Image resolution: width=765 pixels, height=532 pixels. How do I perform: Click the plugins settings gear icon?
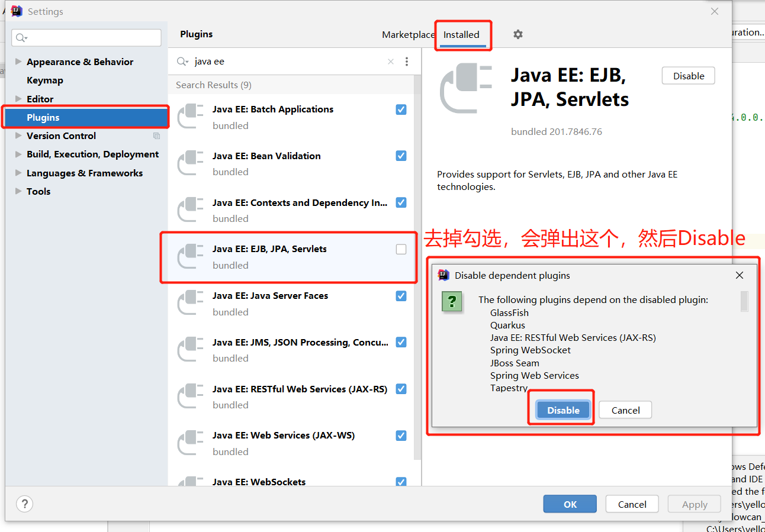[x=518, y=34]
